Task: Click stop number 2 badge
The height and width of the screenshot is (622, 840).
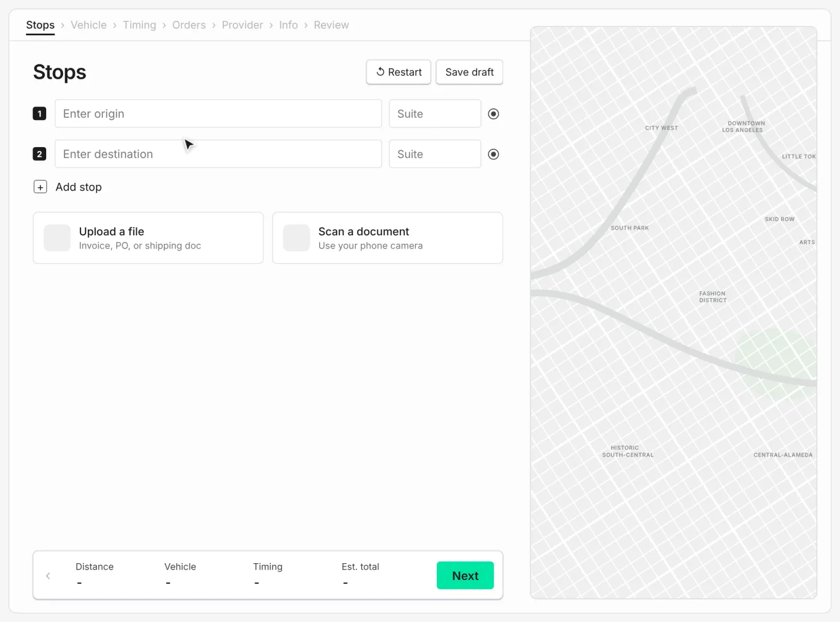Action: pos(39,154)
